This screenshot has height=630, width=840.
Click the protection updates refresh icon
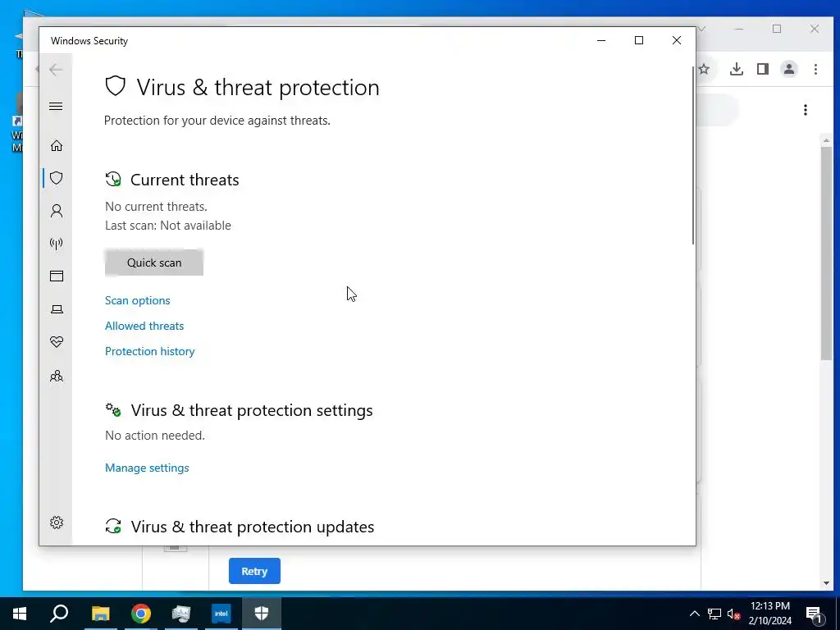tap(113, 526)
